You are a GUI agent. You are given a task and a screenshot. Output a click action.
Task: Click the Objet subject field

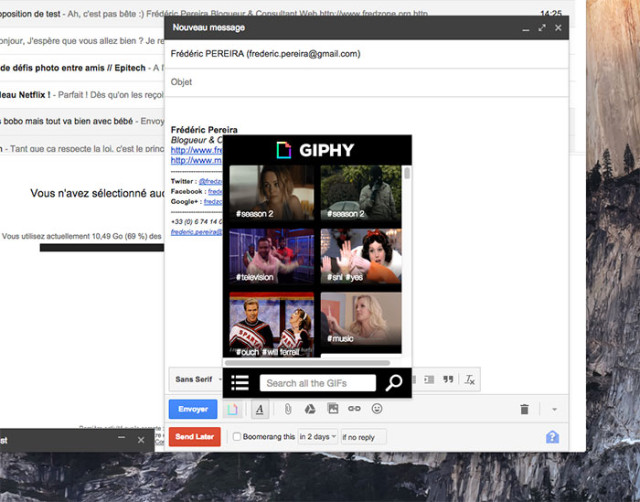point(367,82)
